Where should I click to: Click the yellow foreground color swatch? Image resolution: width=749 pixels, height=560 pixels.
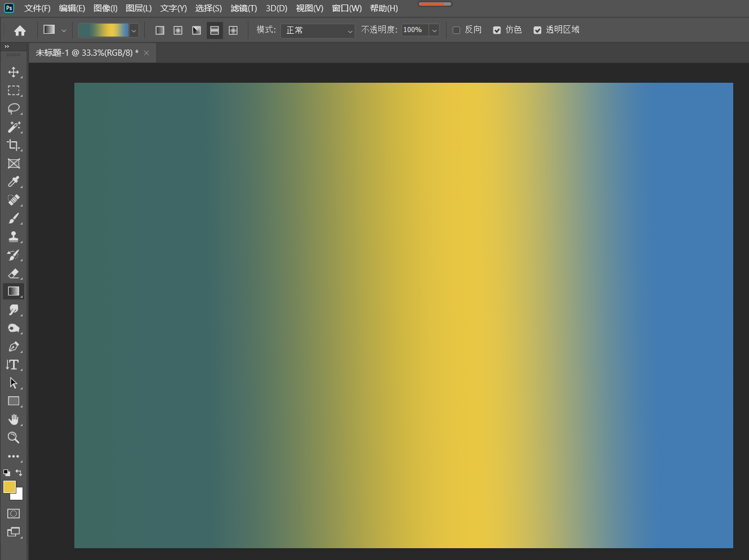point(10,487)
